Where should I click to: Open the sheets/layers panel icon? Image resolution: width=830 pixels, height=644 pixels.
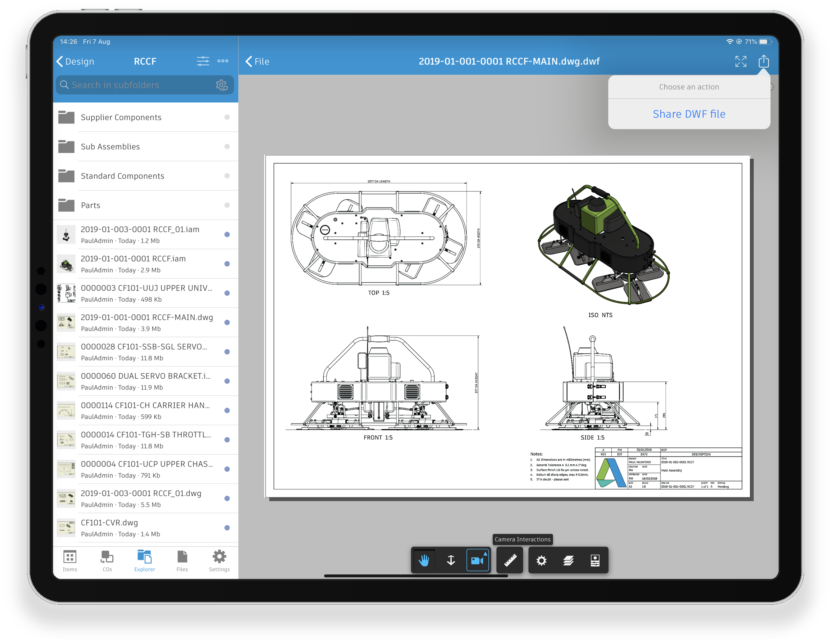tap(569, 560)
